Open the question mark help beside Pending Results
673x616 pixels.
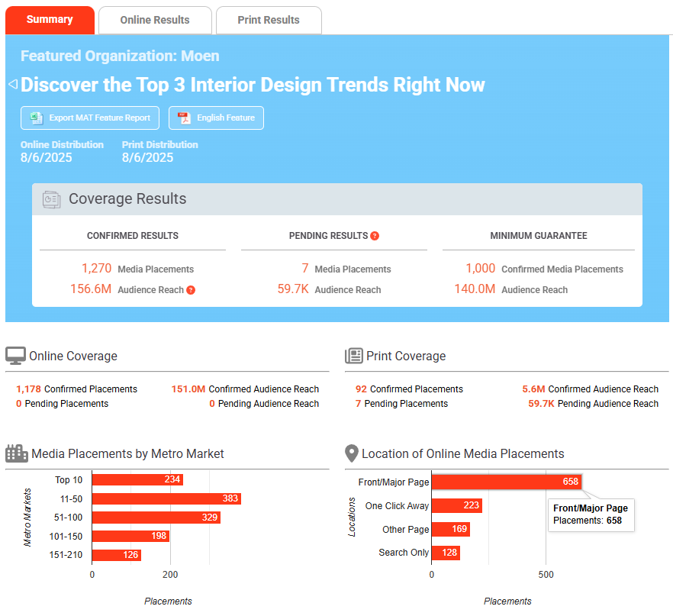[374, 235]
